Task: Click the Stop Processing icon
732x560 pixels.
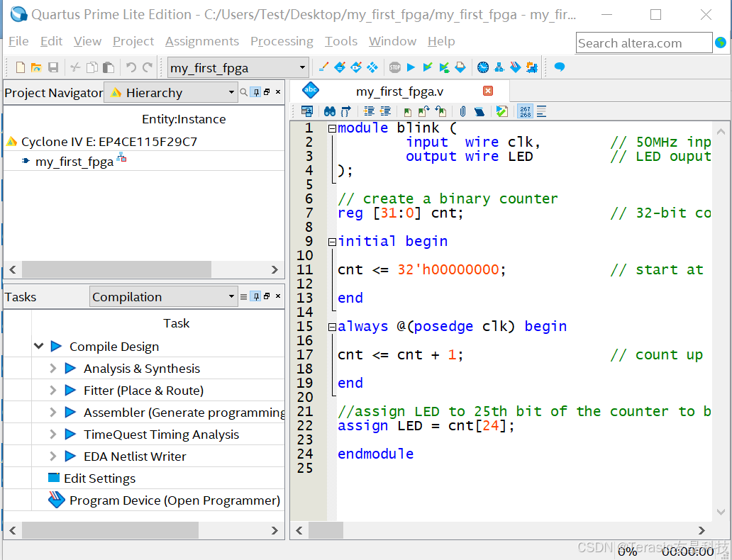Action: tap(395, 67)
